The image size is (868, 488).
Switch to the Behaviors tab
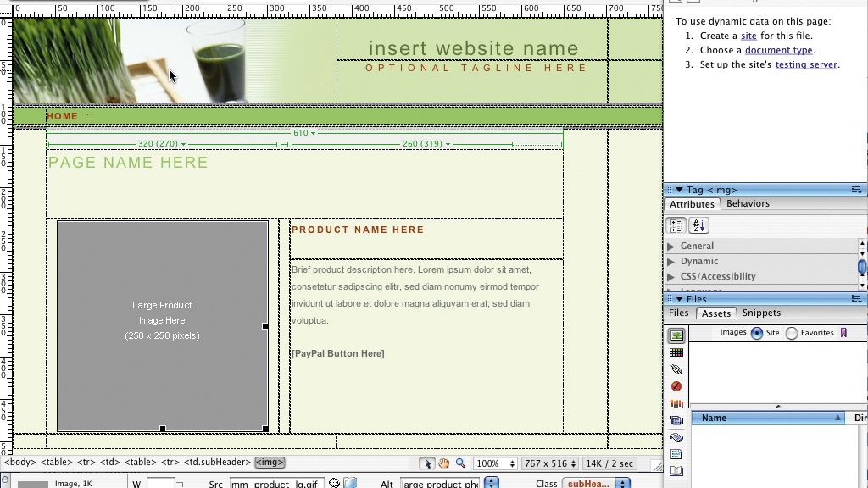point(748,203)
